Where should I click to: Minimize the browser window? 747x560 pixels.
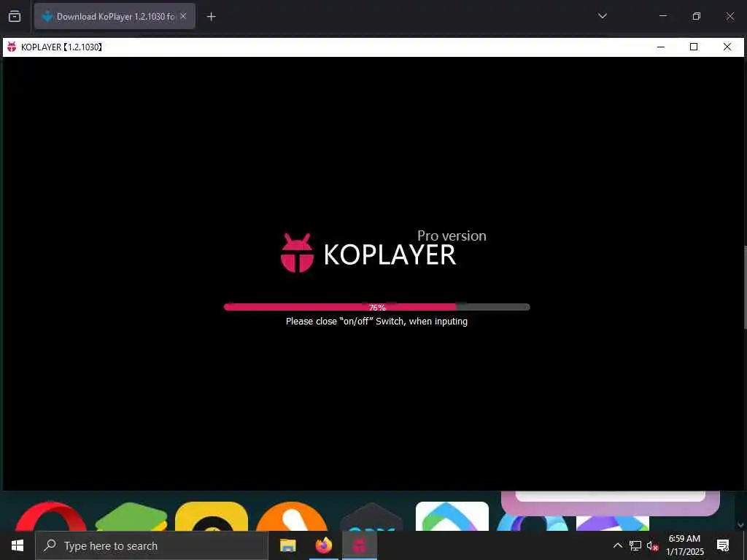click(x=662, y=16)
